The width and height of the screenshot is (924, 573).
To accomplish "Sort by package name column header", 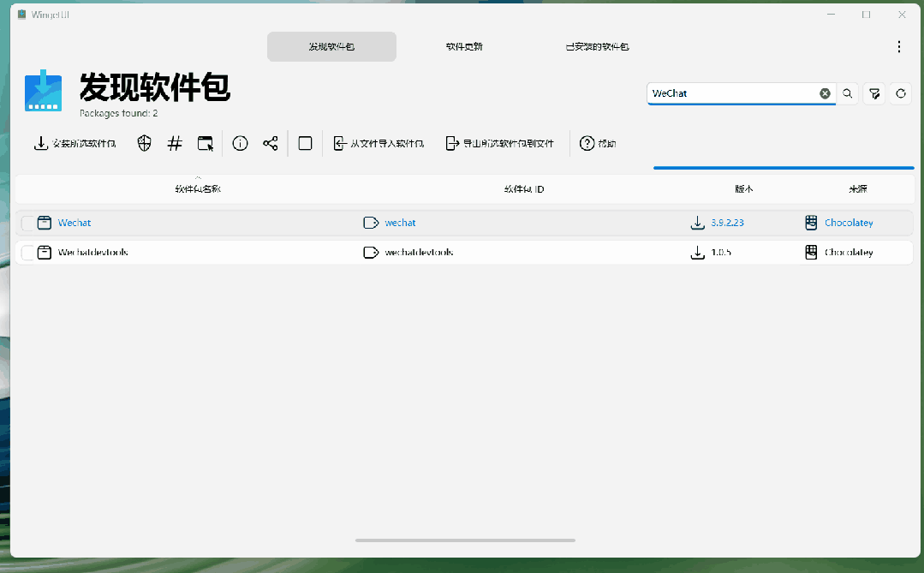I will point(198,188).
